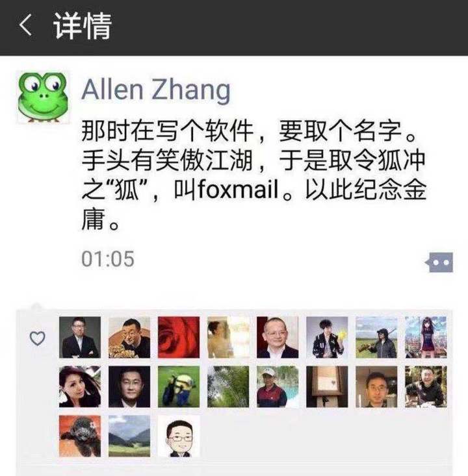Open Allen Zhang's profile name link
This screenshot has width=468, height=476.
156,90
